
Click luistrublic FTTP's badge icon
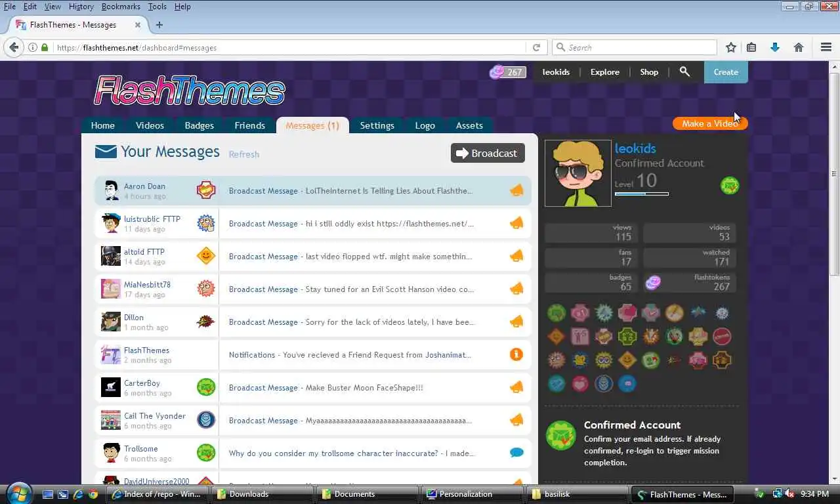206,223
